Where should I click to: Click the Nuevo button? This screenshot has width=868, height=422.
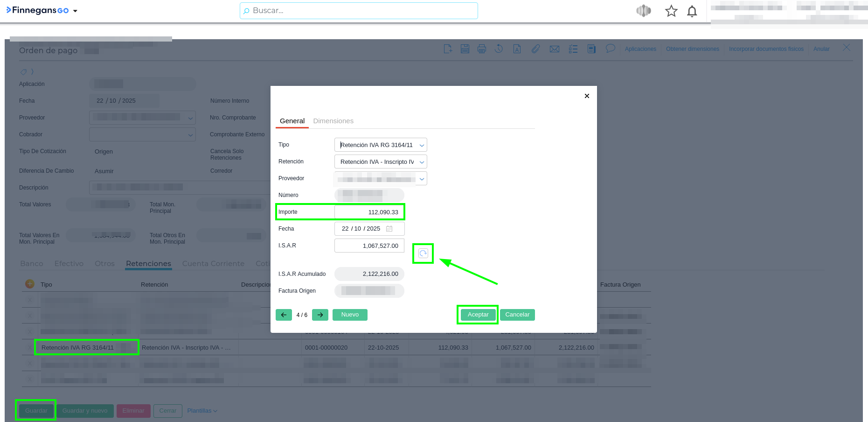click(350, 315)
